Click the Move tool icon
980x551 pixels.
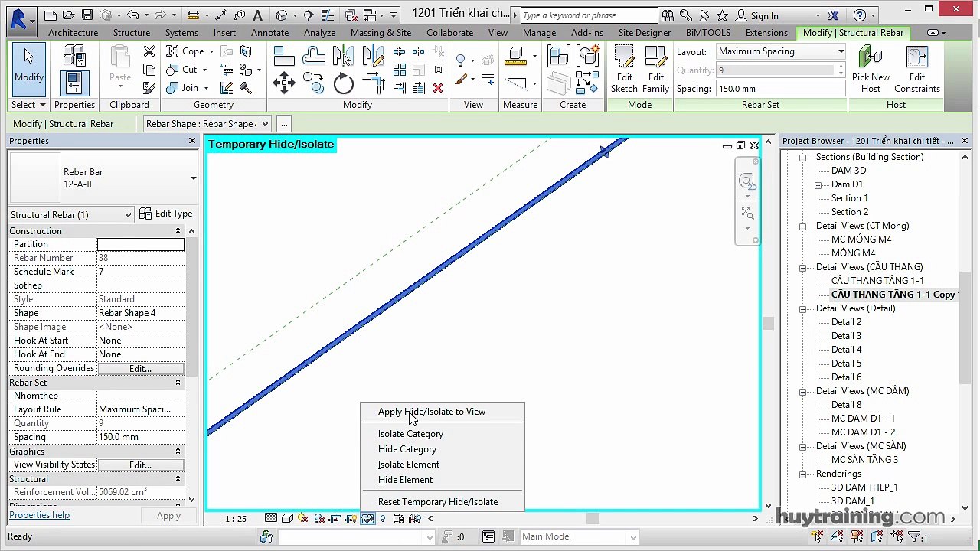[x=284, y=83]
